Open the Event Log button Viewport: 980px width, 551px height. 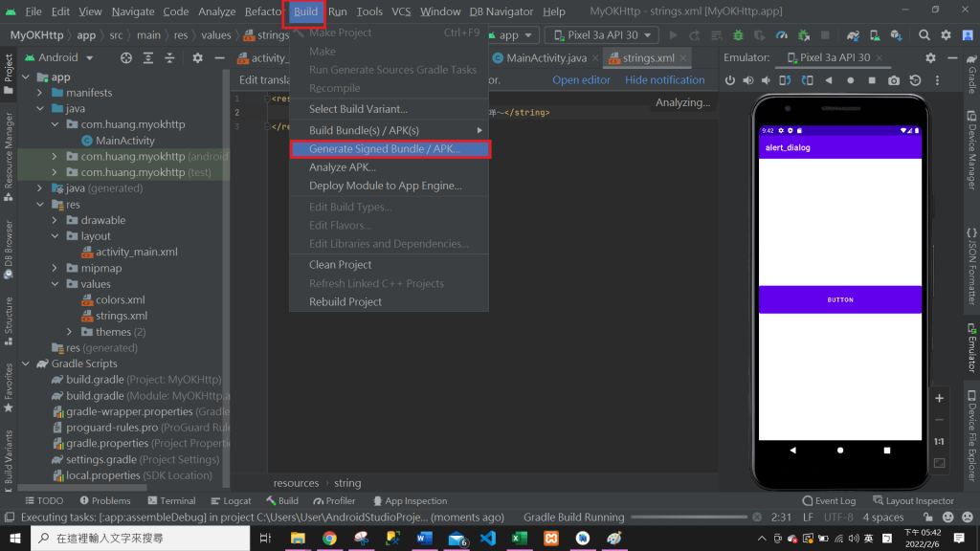coord(829,500)
